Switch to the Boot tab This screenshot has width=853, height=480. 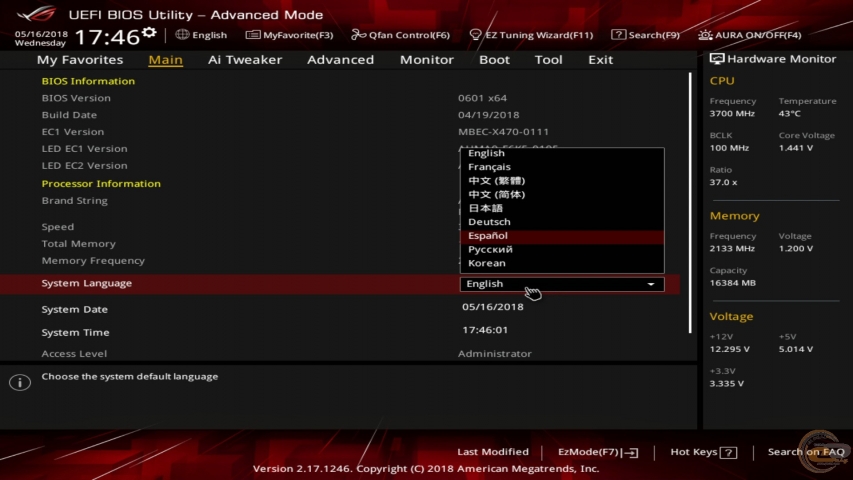click(494, 59)
